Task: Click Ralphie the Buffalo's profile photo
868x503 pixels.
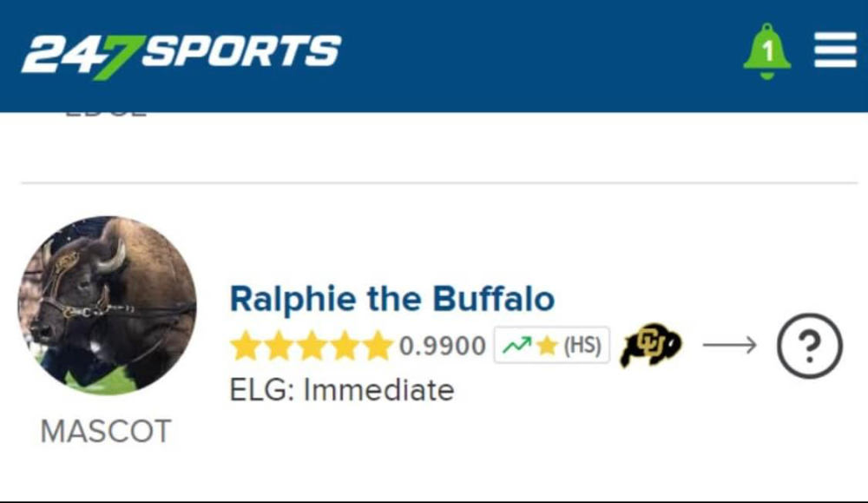Action: [x=108, y=306]
